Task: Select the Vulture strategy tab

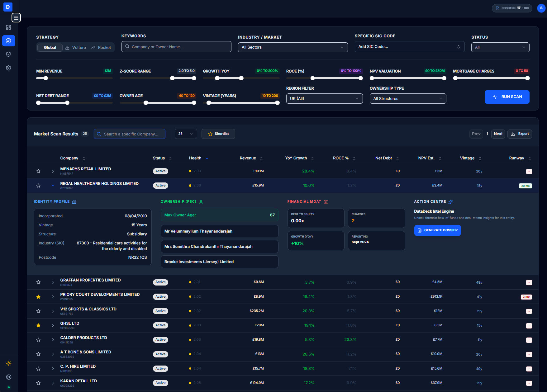Action: point(76,47)
